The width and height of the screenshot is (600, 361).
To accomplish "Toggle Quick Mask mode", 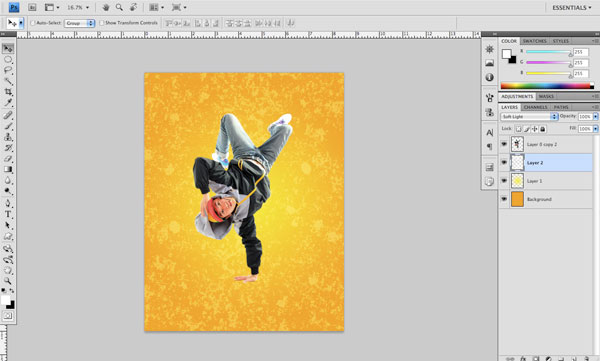I will [8, 316].
